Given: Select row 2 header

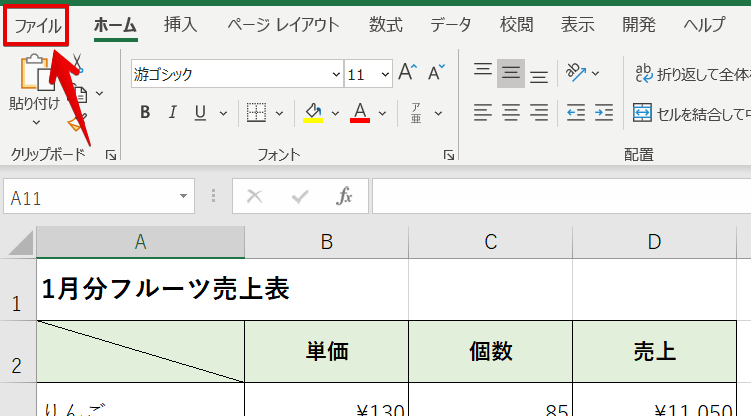Looking at the screenshot, I should click(18, 352).
